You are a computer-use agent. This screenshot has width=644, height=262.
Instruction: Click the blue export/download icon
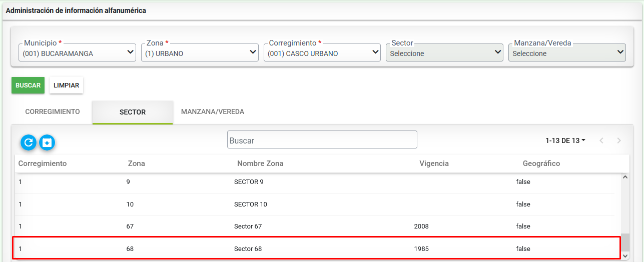click(47, 142)
